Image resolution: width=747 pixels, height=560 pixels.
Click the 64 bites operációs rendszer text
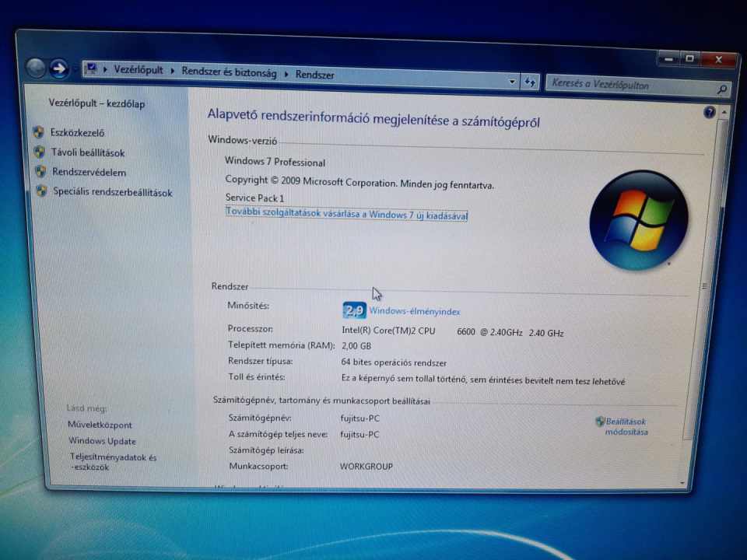click(x=394, y=362)
